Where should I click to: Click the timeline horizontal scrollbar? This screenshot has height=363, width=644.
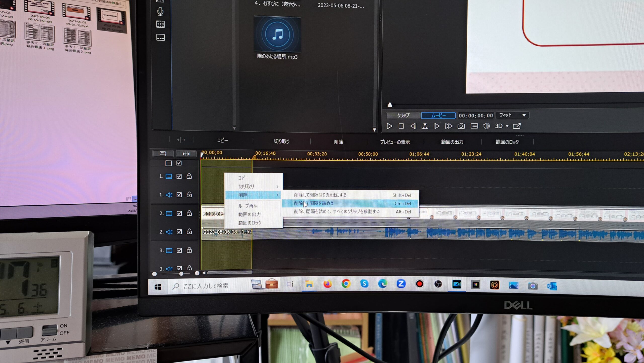pos(230,272)
